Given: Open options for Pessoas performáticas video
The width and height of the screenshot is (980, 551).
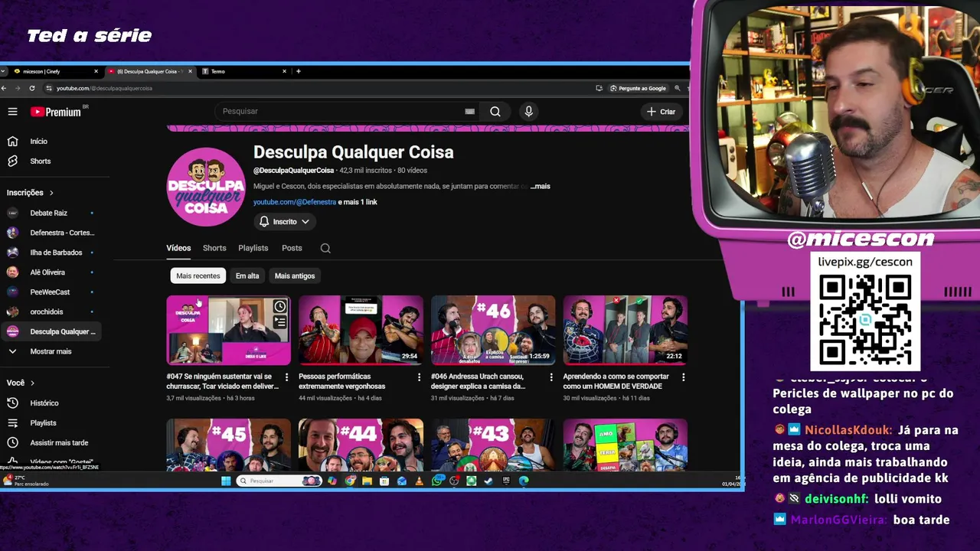Looking at the screenshot, I should click(419, 377).
